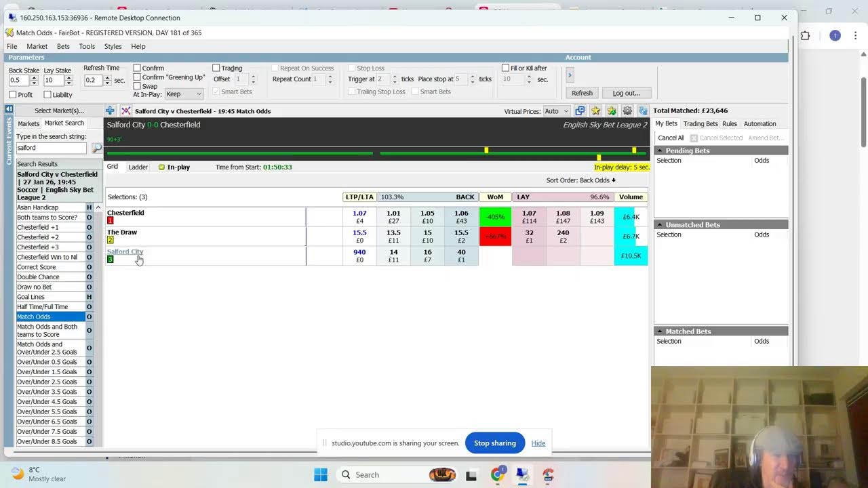This screenshot has height=488, width=868.
Task: Click the black app icon on taskbar
Action: (x=471, y=474)
